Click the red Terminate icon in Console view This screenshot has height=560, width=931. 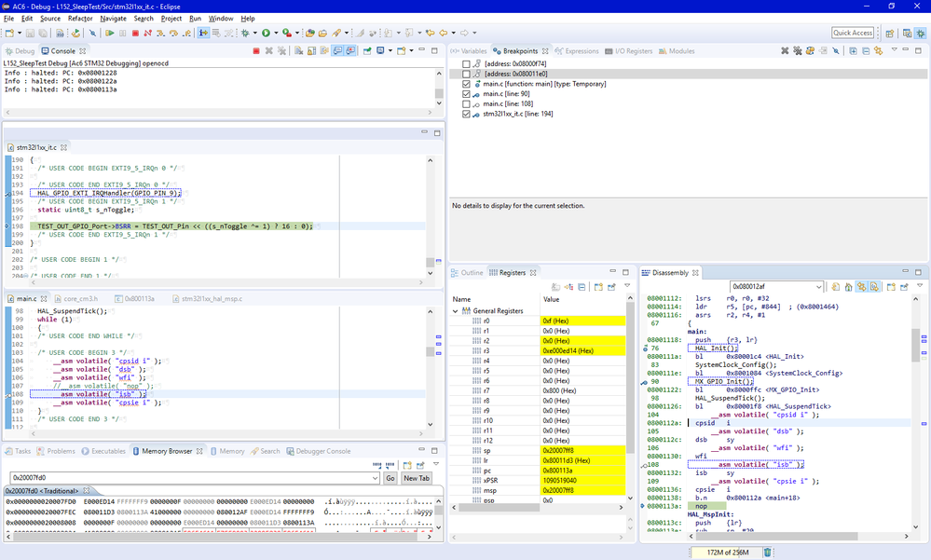[x=256, y=51]
